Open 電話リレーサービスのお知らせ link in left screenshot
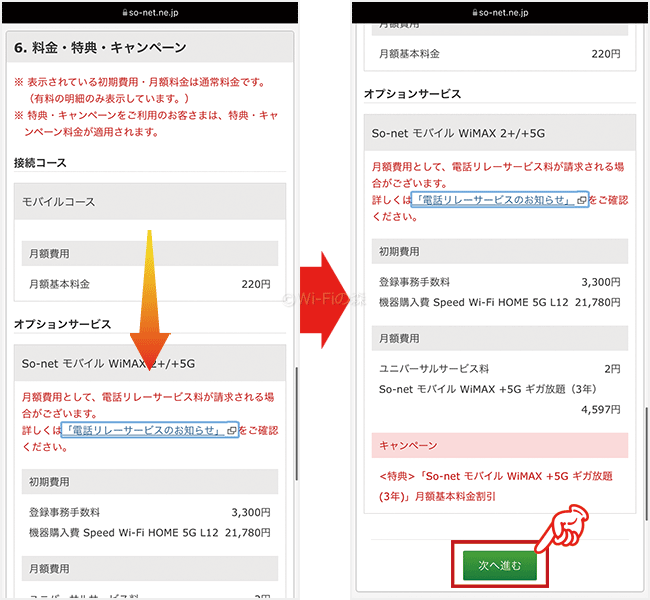The image size is (650, 600). pyautogui.click(x=145, y=430)
